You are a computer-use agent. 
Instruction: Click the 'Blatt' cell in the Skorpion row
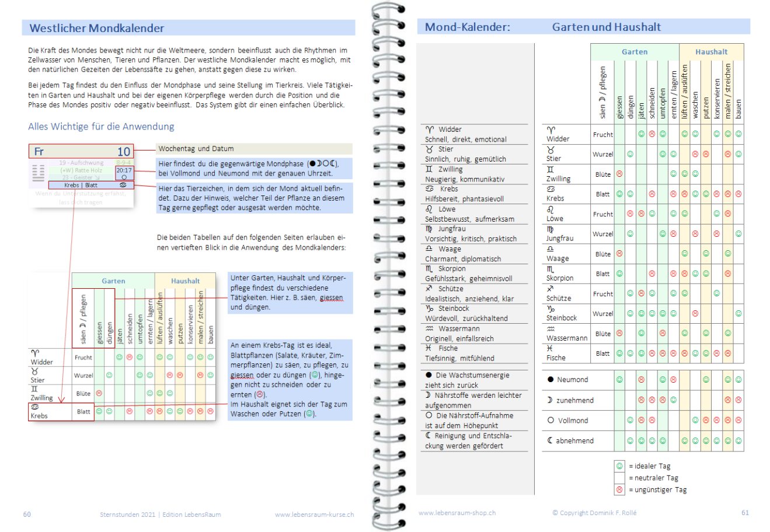pos(602,274)
